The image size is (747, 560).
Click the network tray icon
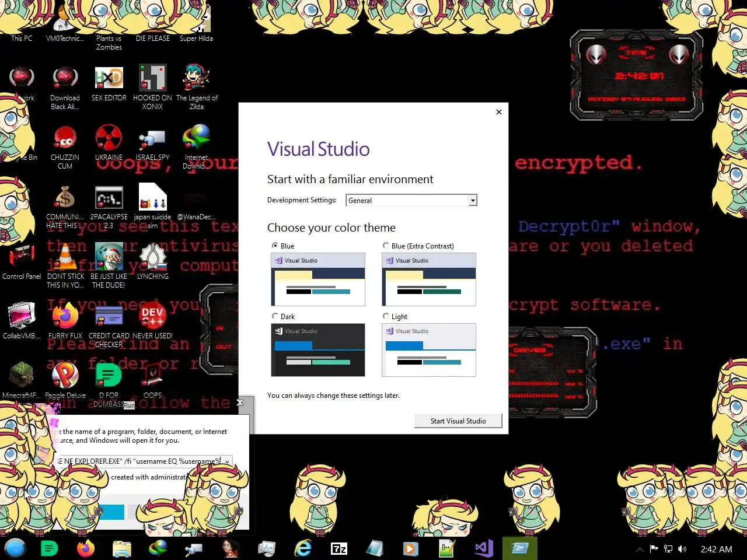click(668, 549)
